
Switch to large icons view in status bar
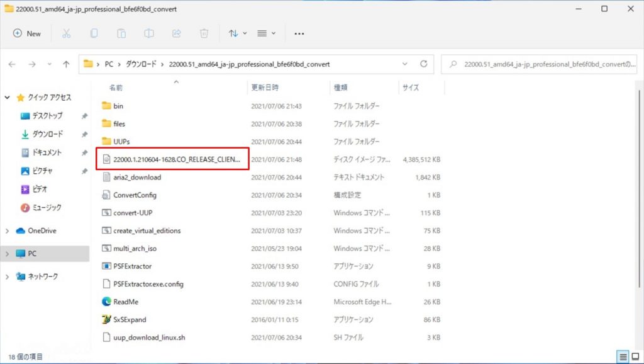635,356
